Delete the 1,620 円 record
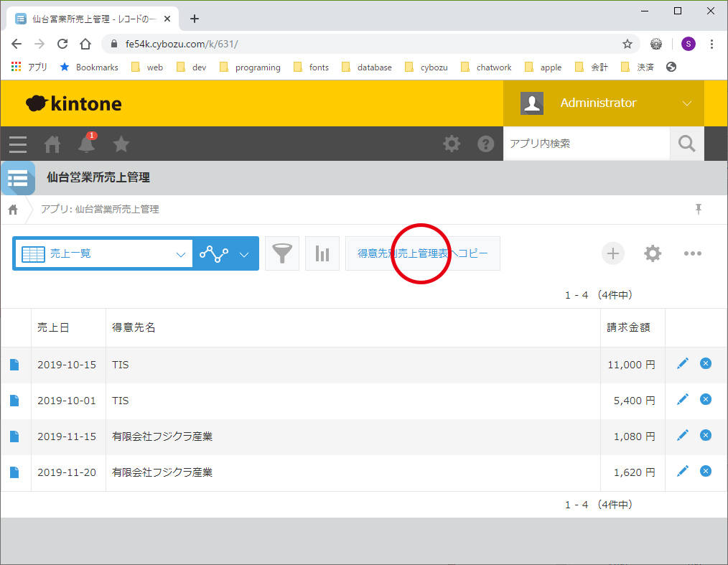 (x=706, y=471)
